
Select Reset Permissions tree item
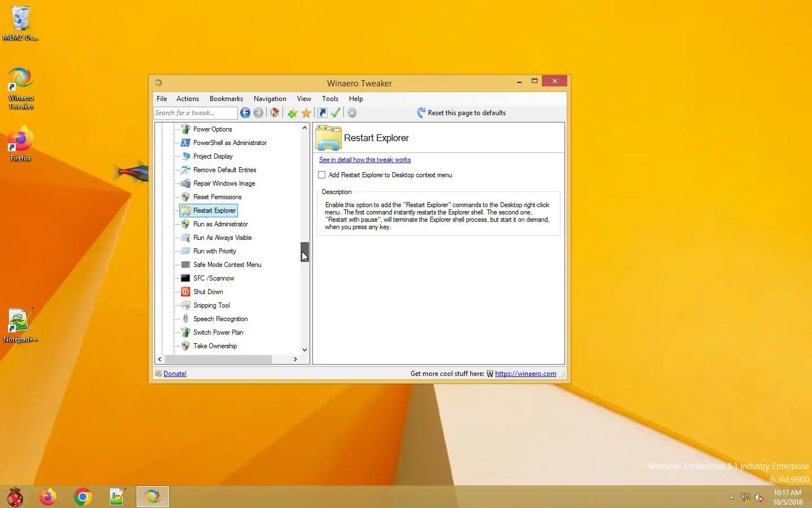(x=218, y=197)
